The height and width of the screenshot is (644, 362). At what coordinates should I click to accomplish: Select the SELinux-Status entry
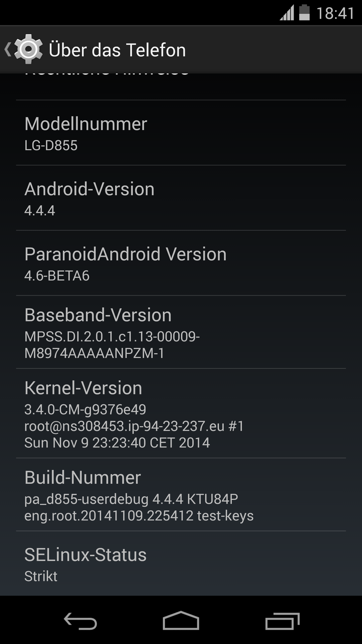coord(181,563)
